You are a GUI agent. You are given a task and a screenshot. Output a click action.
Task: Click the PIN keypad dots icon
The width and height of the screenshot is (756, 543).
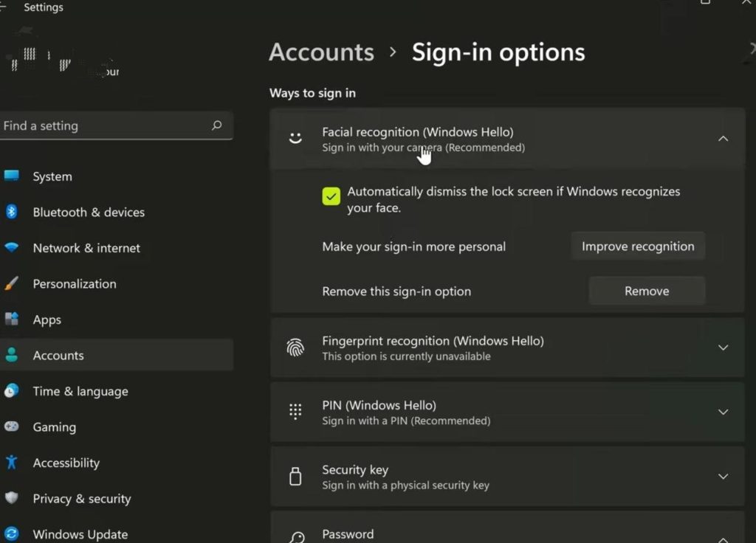pos(295,412)
